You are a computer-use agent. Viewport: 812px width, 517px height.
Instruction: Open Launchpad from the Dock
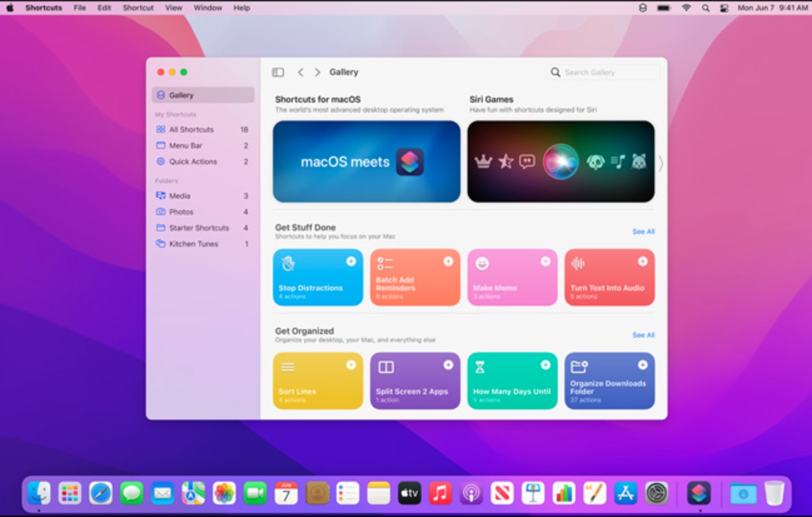click(x=70, y=493)
